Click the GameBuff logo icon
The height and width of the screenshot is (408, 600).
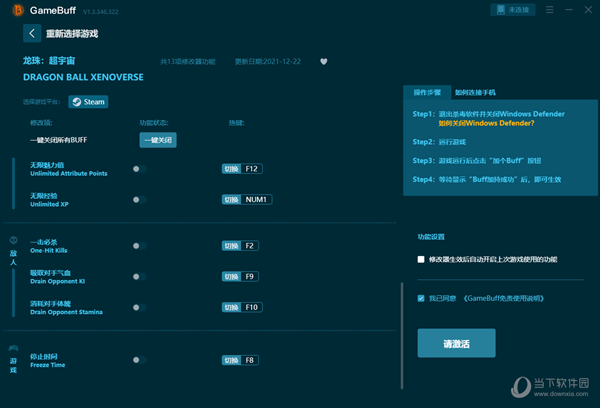[18, 10]
